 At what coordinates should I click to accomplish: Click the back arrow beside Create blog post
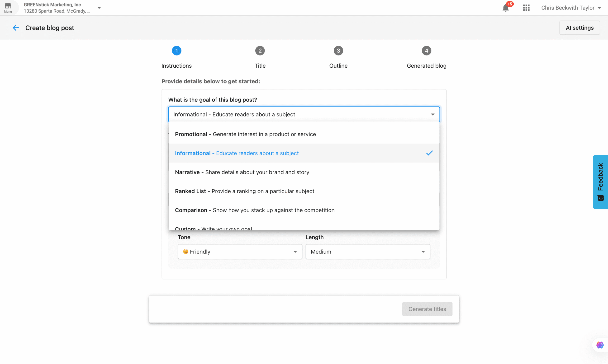coord(16,28)
